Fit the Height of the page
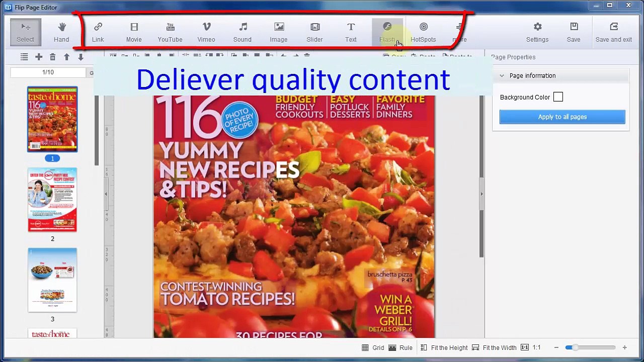This screenshot has width=644, height=362. (x=444, y=347)
